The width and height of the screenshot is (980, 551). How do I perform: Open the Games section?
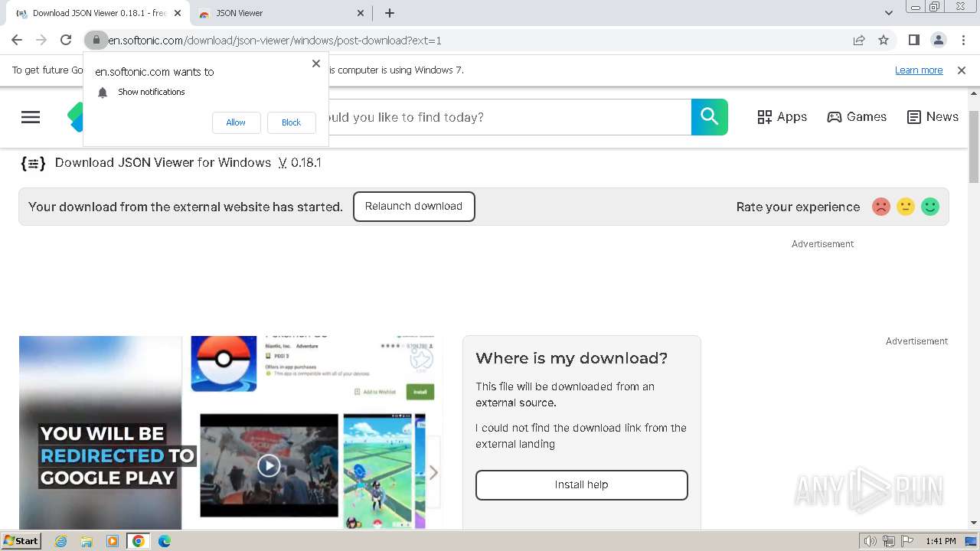(857, 117)
